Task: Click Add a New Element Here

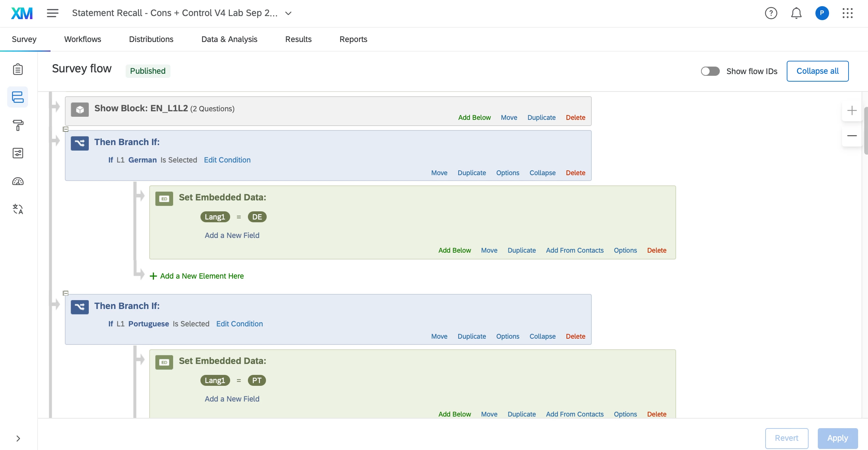Action: click(x=201, y=276)
